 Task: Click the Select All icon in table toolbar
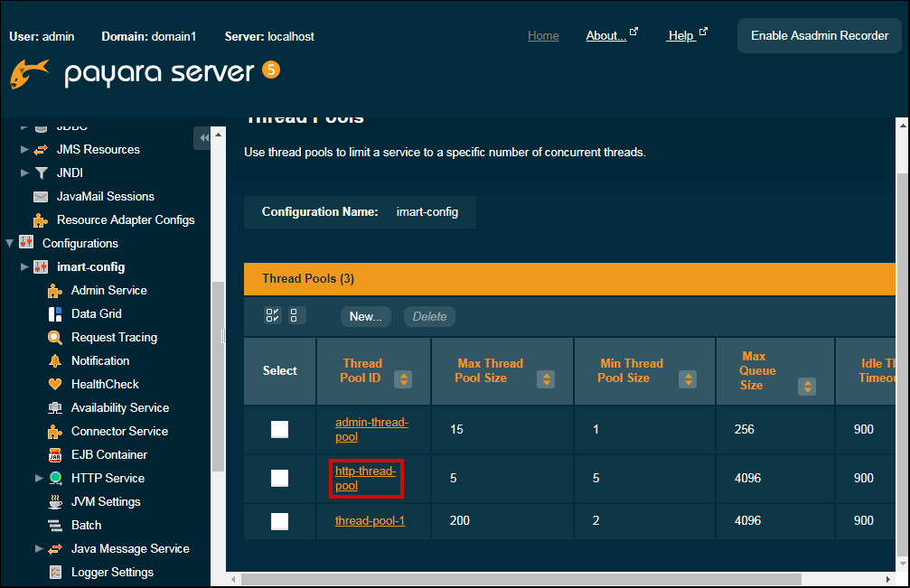click(x=272, y=316)
